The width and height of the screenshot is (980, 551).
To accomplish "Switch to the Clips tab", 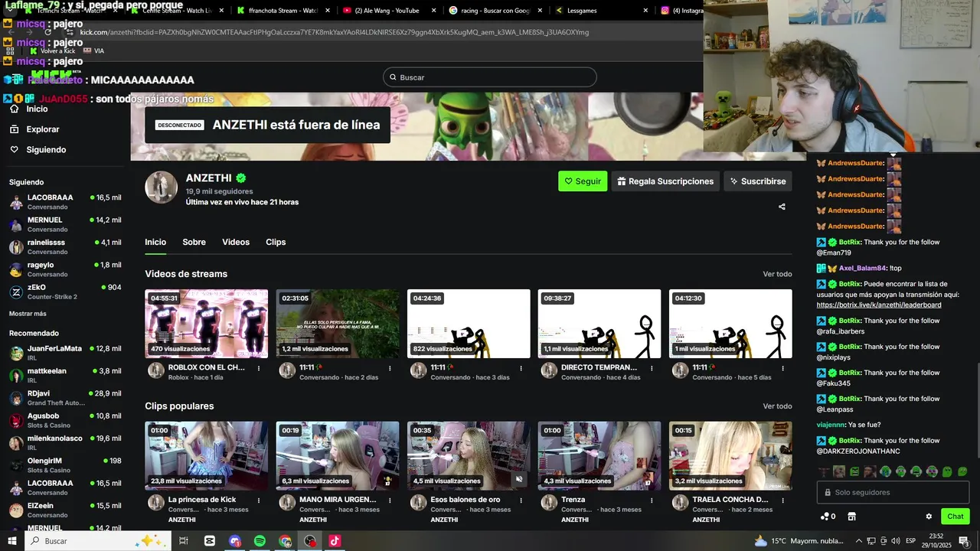I will pyautogui.click(x=276, y=242).
